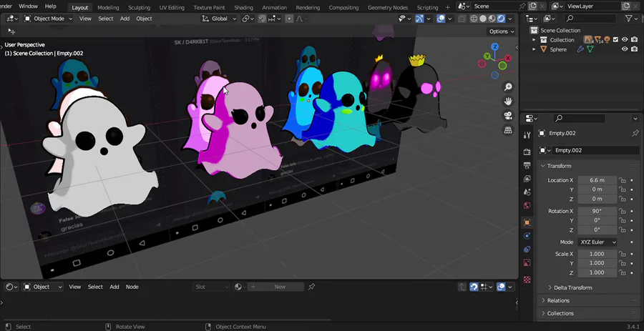Switch to the Modeling workspace tab
Viewport: 644px width, 331px height.
click(109, 7)
